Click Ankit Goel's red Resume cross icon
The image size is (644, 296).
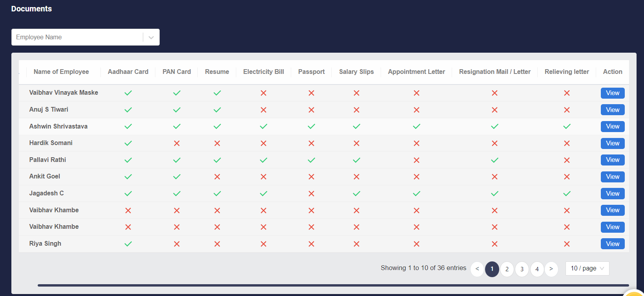217,177
